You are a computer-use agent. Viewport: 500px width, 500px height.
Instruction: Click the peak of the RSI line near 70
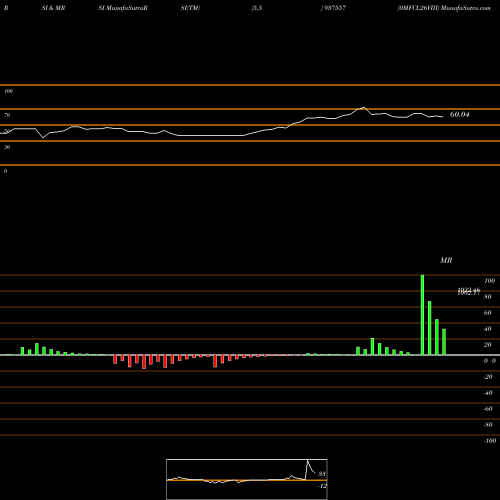point(363,107)
